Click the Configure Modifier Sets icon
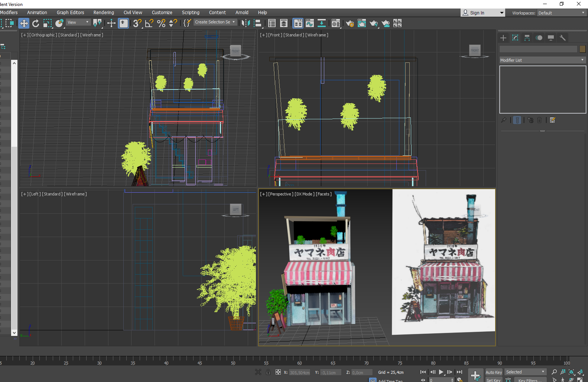The height and width of the screenshot is (382, 588). [x=553, y=120]
